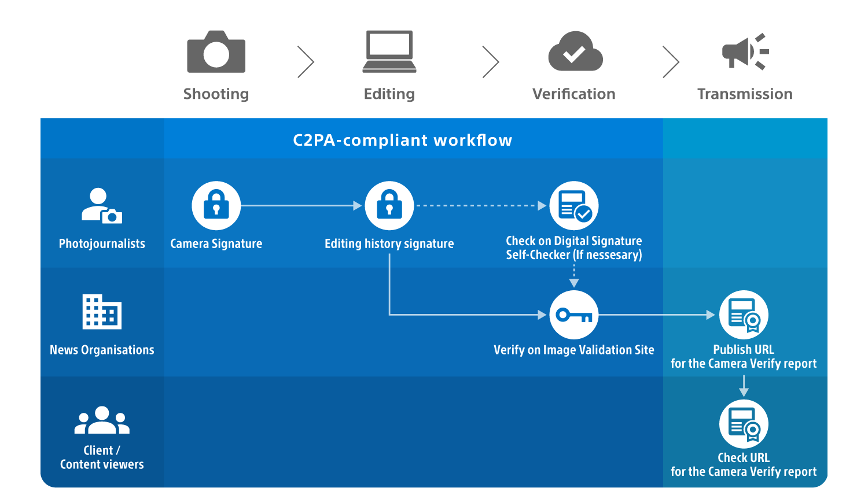Viewport: 868px width, 488px height.
Task: Click the 'News Organisations' row label
Action: tap(102, 350)
